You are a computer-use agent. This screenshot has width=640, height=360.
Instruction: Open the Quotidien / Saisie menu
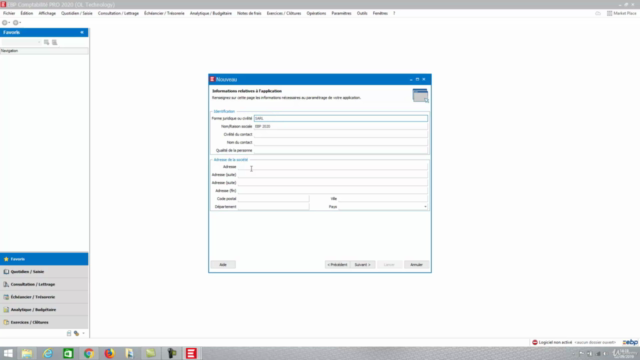(77, 13)
